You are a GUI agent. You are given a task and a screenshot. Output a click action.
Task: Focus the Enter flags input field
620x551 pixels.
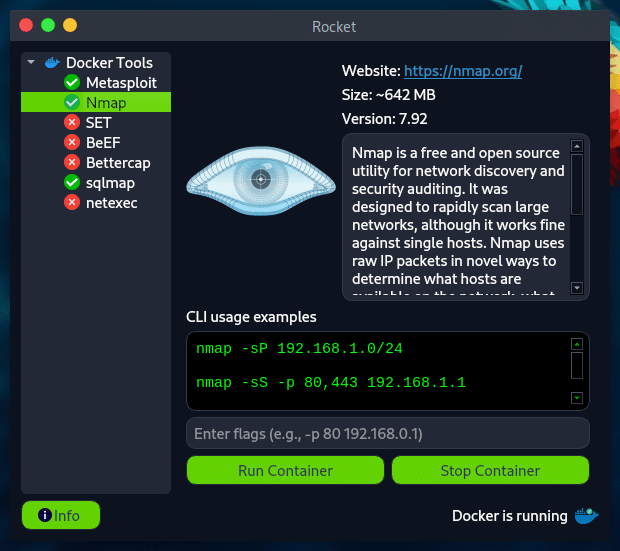tap(388, 434)
